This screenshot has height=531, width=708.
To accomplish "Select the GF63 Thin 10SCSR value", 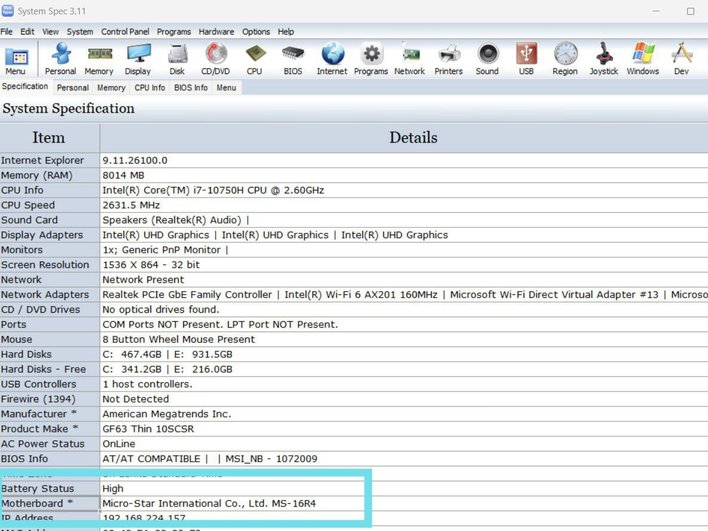I will pos(148,429).
